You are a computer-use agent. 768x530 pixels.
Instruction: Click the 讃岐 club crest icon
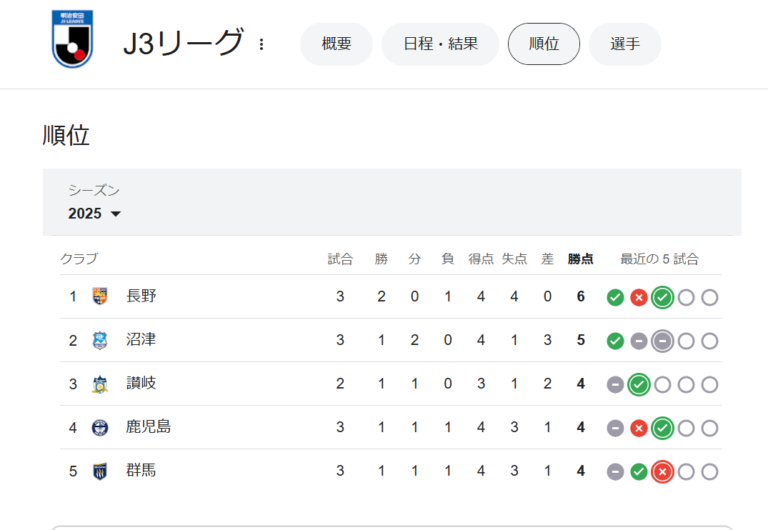click(x=100, y=384)
